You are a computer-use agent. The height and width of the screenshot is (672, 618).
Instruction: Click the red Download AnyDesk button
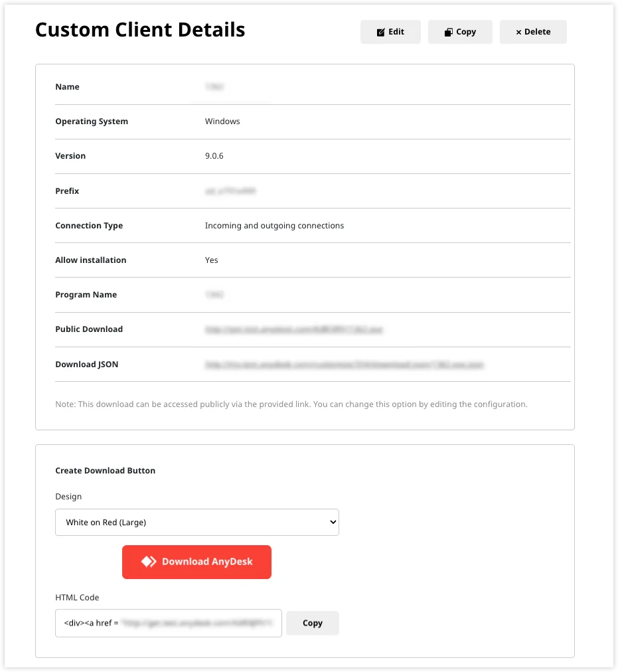[196, 562]
